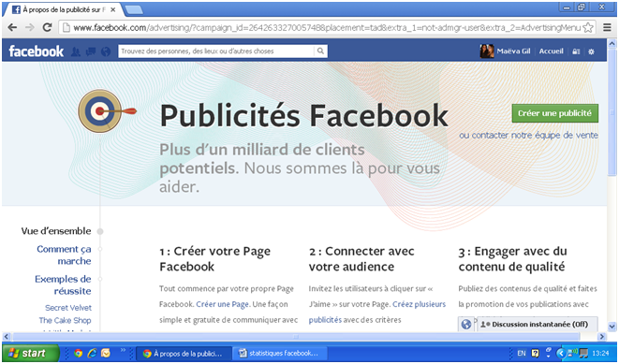Close the À propos de la publicité tab
Screen dimensions: 619x364
pos(113,10)
